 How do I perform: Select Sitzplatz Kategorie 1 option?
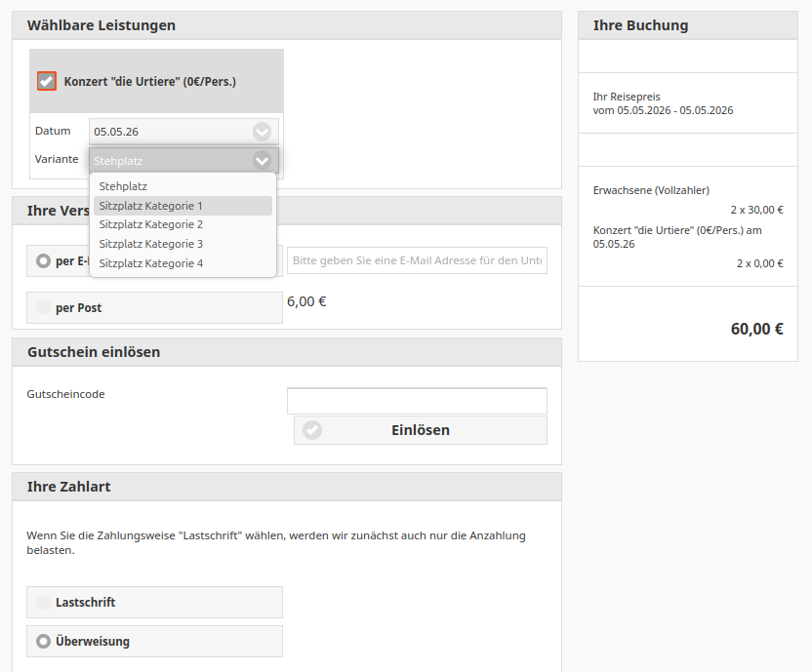pos(150,206)
